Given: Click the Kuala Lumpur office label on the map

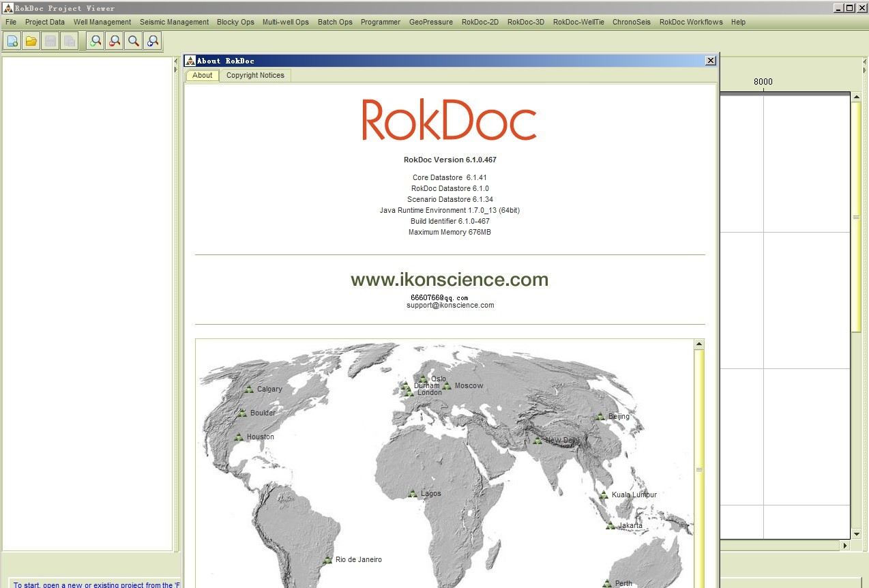Looking at the screenshot, I should (x=634, y=495).
